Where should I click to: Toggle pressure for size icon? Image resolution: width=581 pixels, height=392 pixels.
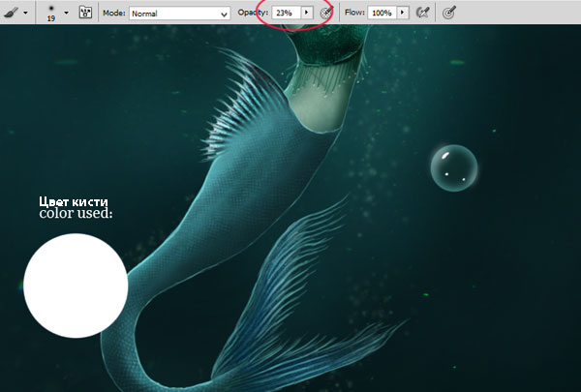[x=449, y=13]
